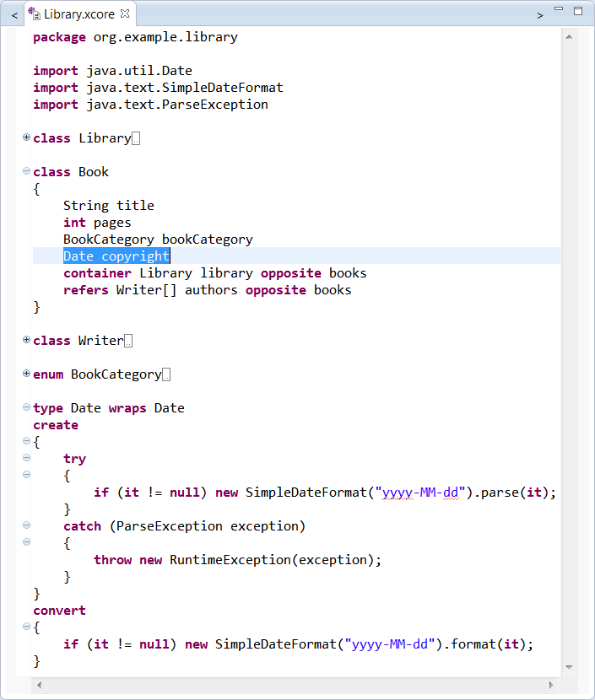Image resolution: width=595 pixels, height=700 pixels.
Task: Collapse the catch statement fold
Action: (26, 525)
